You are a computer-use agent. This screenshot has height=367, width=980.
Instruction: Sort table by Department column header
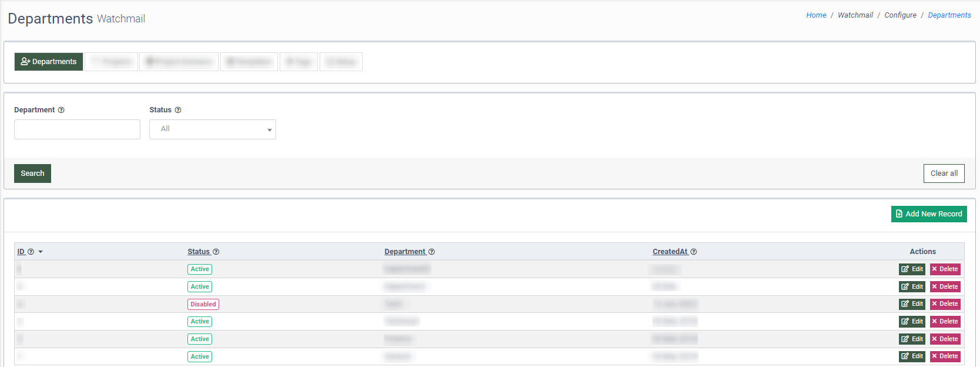(405, 252)
